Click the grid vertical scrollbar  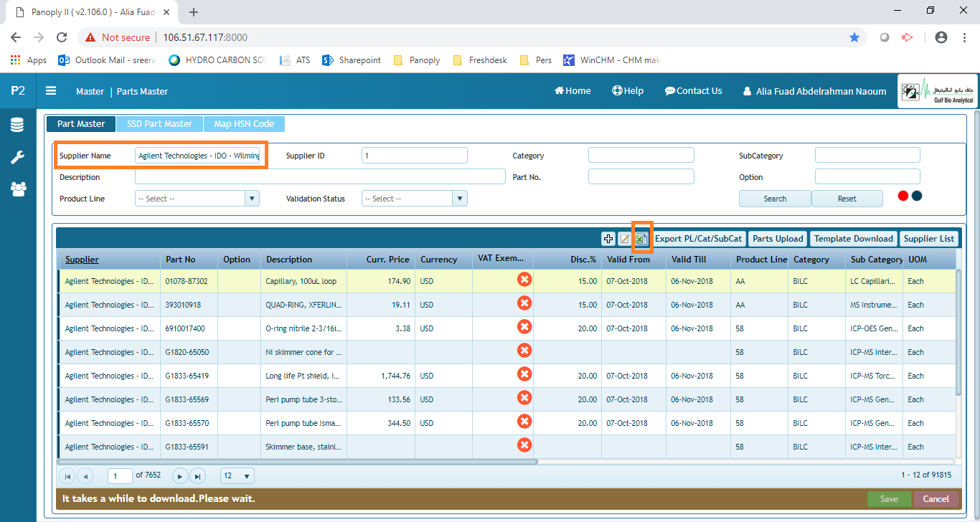tap(957, 331)
